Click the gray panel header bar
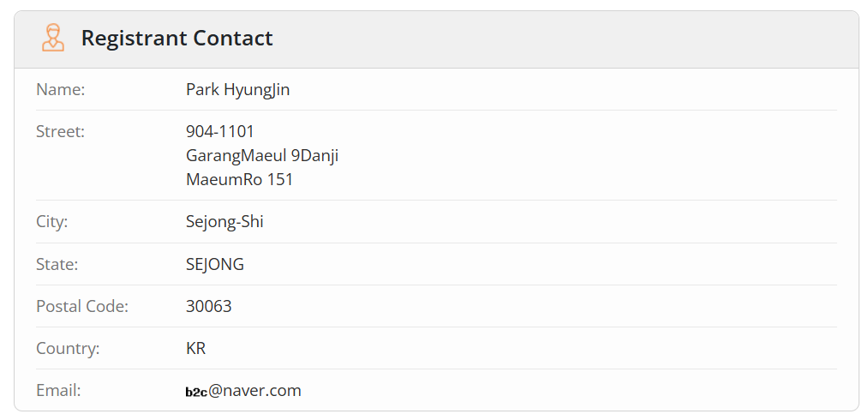The width and height of the screenshot is (868, 414). pyautogui.click(x=436, y=39)
